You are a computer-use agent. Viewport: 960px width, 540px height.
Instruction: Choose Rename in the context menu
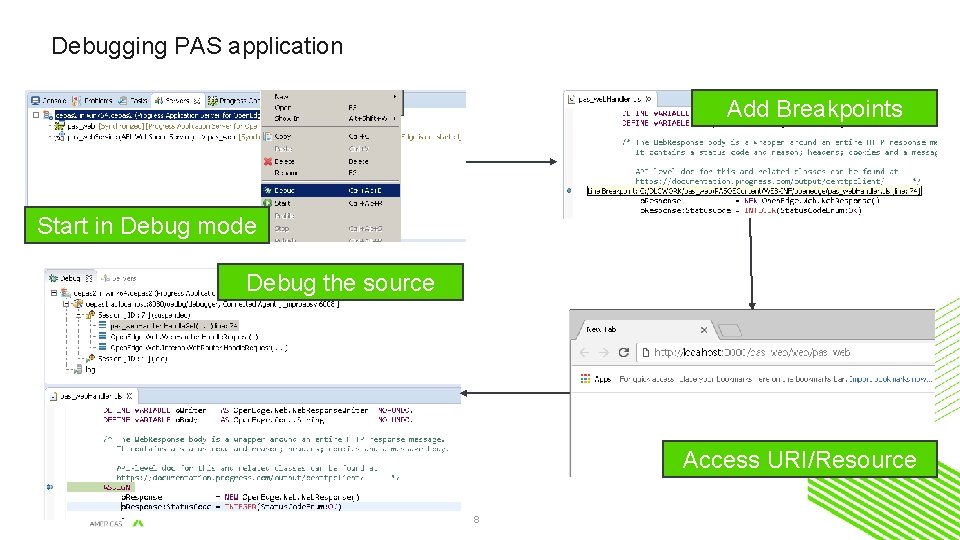pyautogui.click(x=331, y=173)
